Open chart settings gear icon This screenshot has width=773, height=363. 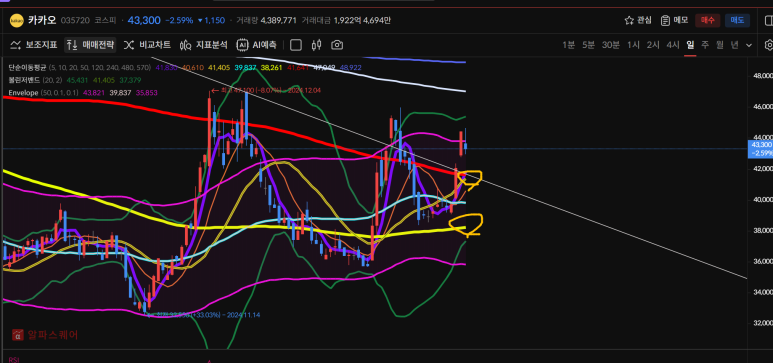click(x=769, y=45)
